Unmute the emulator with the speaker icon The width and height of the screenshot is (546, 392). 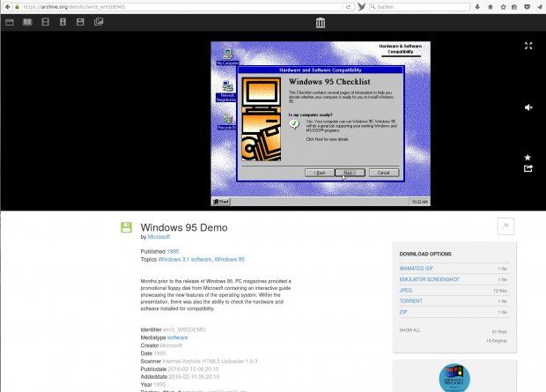click(x=528, y=107)
